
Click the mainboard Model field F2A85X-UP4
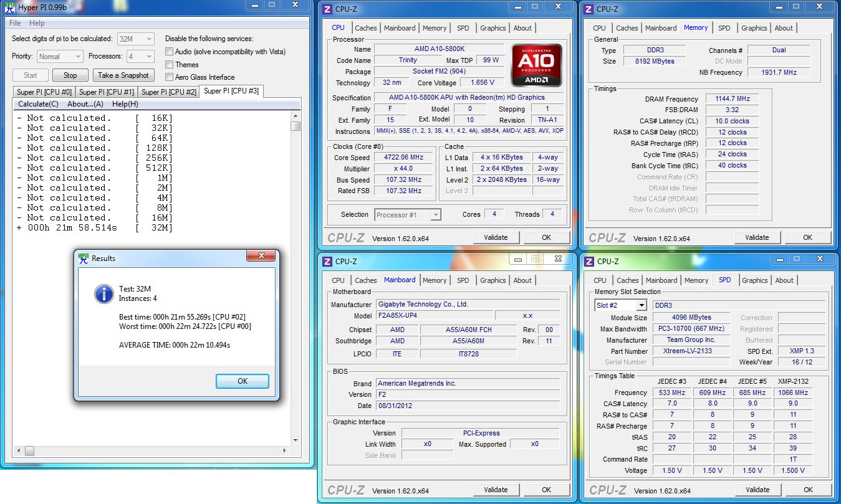(435, 316)
